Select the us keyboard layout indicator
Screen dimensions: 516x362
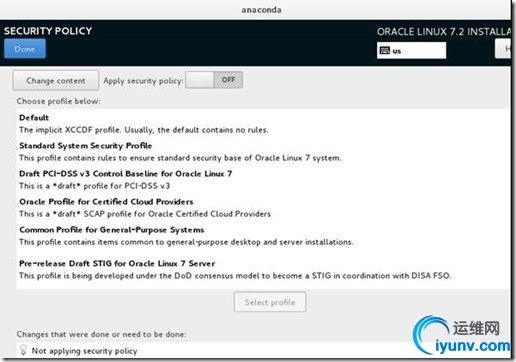pyautogui.click(x=411, y=51)
